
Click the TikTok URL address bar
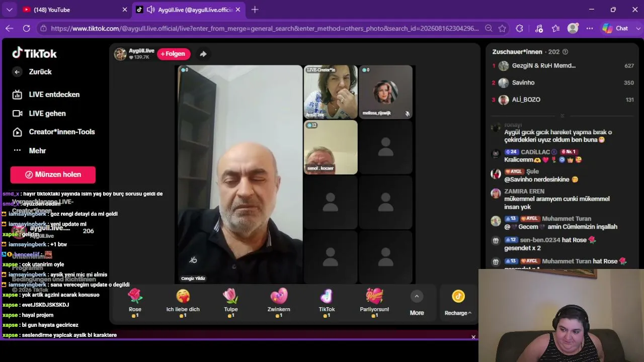pos(265,29)
